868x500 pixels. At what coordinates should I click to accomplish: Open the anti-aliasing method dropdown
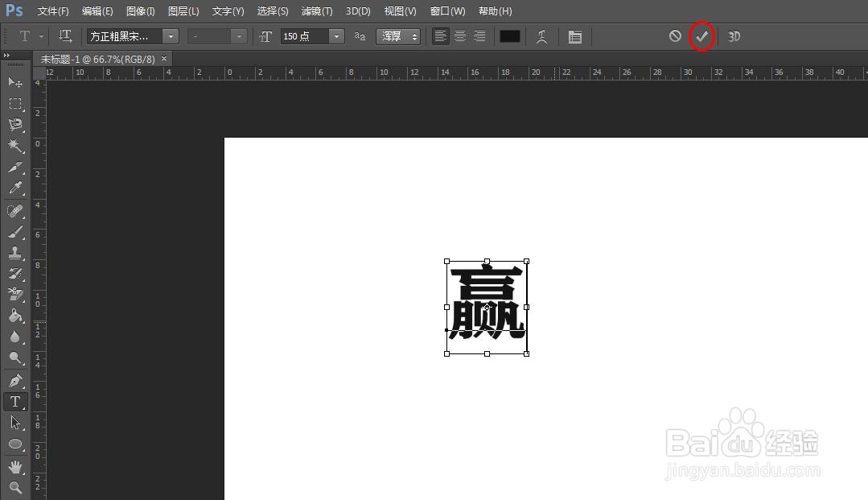398,36
